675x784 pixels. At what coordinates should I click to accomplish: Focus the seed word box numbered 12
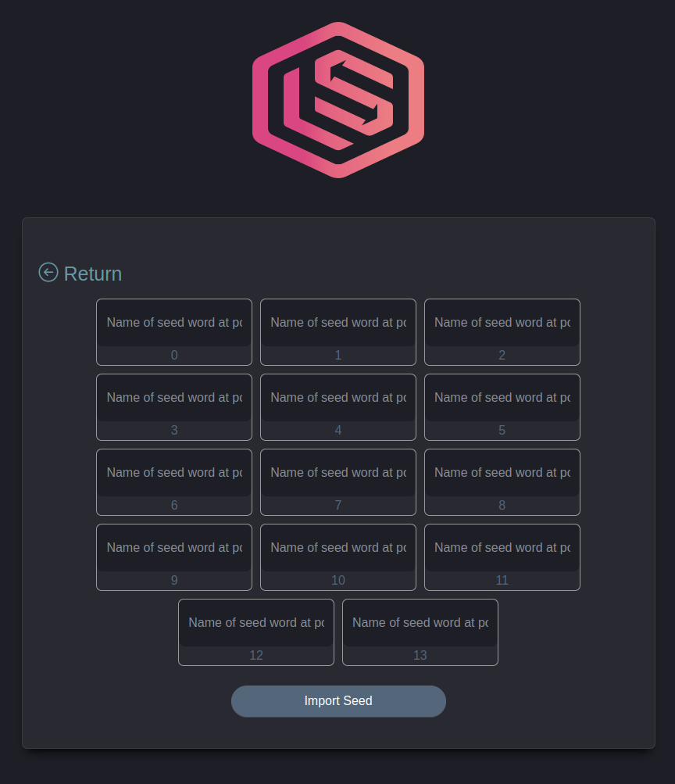point(256,623)
